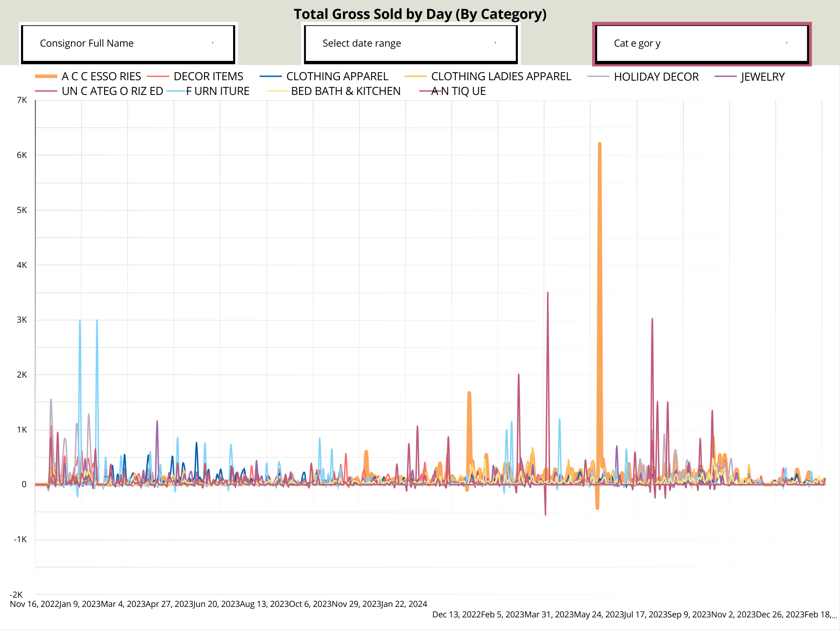The height and width of the screenshot is (630, 840).
Task: Click UNCATEGORIZED legend line icon
Action: (x=46, y=91)
